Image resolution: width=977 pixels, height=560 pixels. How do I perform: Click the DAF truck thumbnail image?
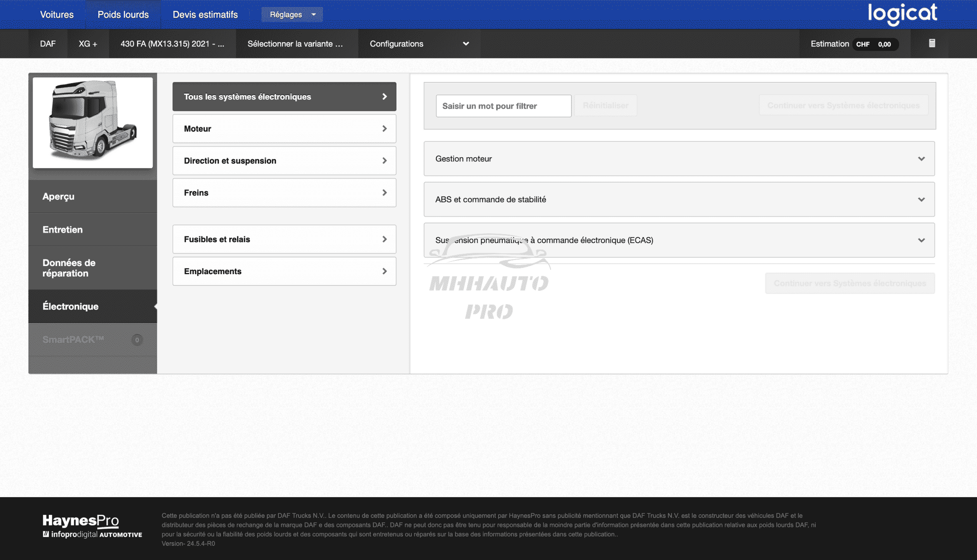pyautogui.click(x=93, y=122)
